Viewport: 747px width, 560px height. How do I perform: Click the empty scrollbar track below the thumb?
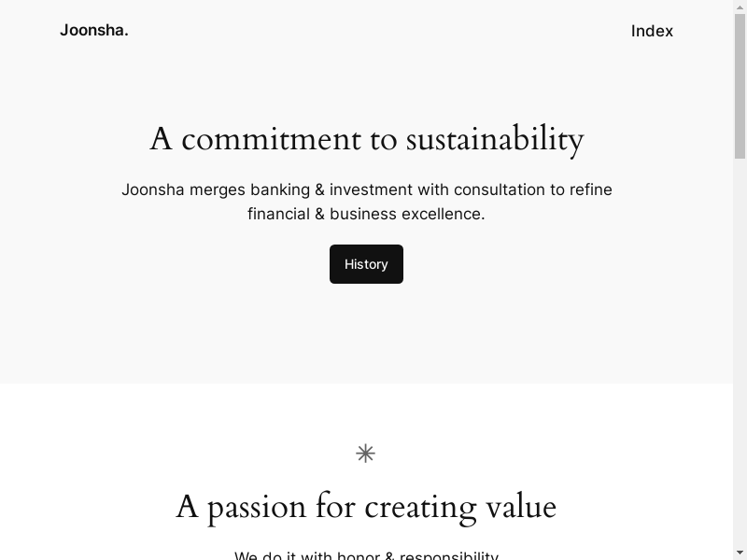tap(740, 355)
